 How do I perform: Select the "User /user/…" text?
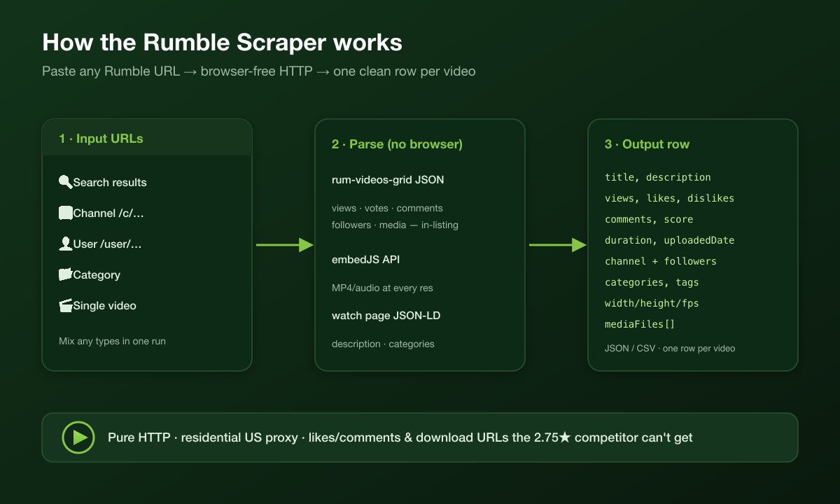coord(108,244)
